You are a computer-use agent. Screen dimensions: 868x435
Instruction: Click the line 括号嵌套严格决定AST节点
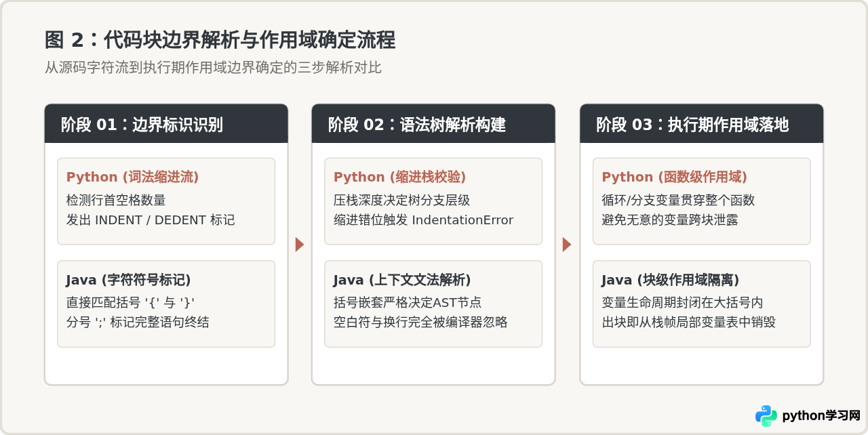click(x=408, y=302)
